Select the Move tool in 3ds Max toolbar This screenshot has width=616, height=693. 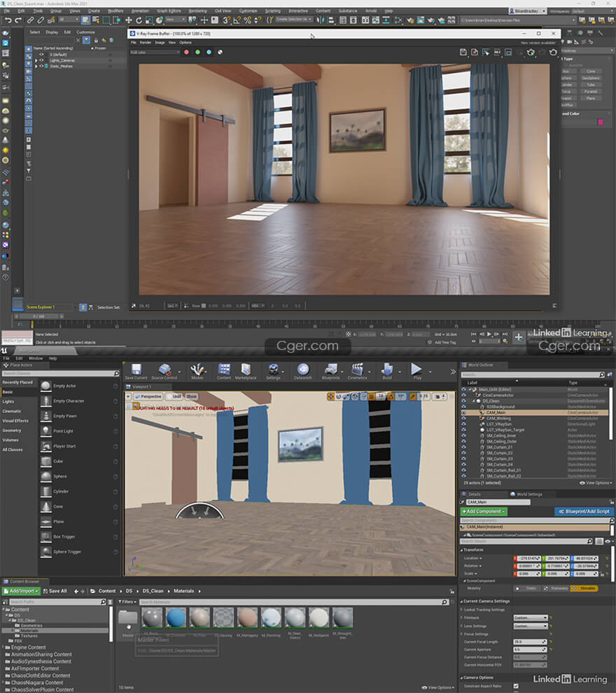tap(129, 20)
